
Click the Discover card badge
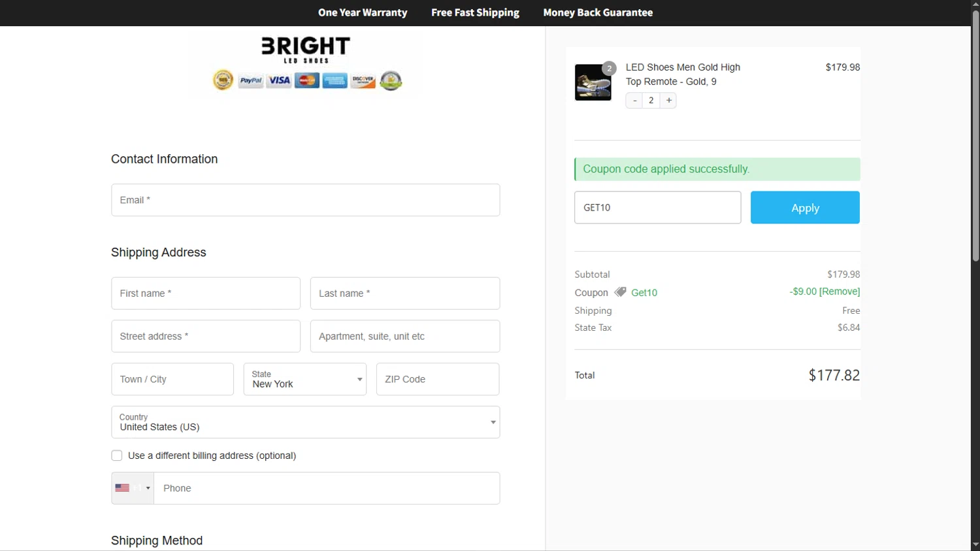363,81
